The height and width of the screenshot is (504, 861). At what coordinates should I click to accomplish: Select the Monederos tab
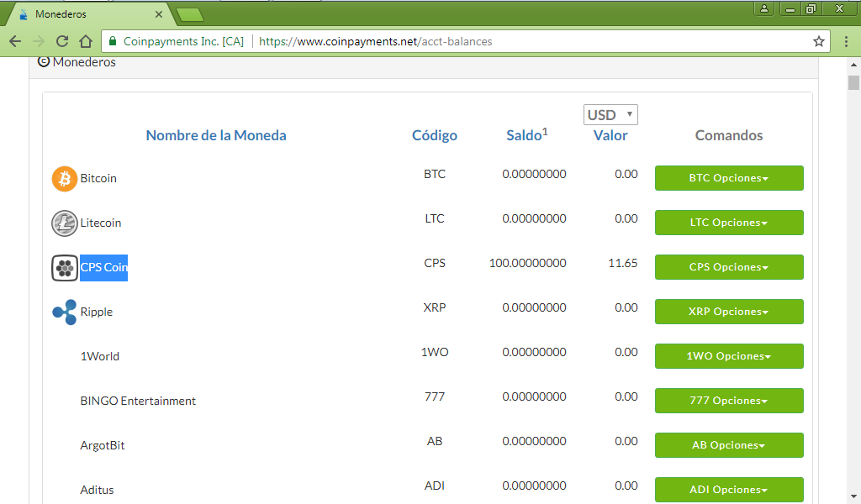pos(89,14)
